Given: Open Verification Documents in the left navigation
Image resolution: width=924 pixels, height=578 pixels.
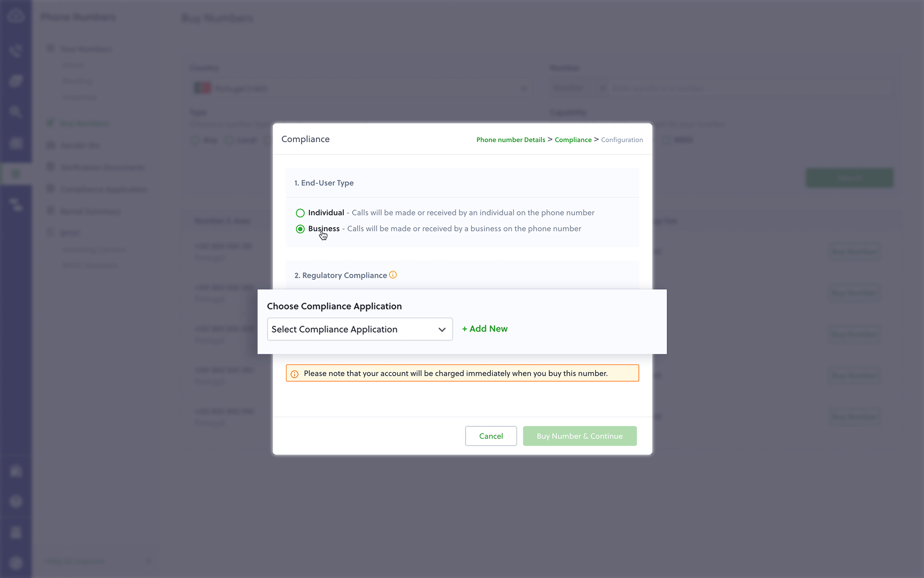Looking at the screenshot, I should click(x=103, y=168).
